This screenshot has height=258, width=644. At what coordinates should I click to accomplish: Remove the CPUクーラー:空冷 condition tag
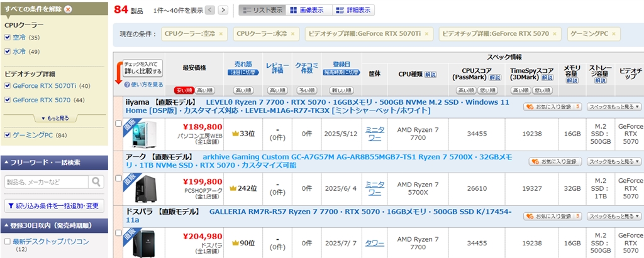point(221,34)
